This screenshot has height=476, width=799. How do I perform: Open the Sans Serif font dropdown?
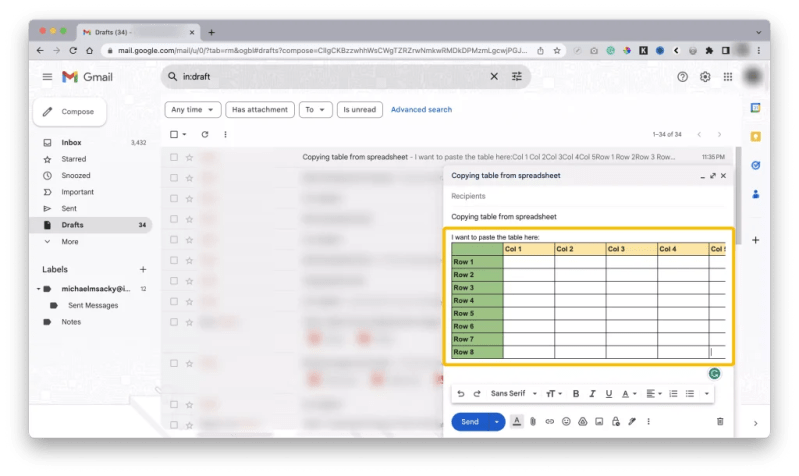coord(514,394)
